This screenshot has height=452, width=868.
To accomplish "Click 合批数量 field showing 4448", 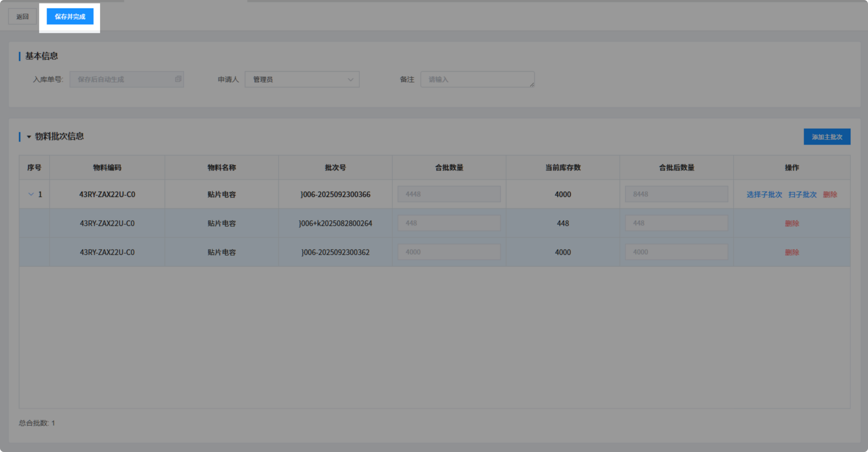I will click(x=449, y=194).
